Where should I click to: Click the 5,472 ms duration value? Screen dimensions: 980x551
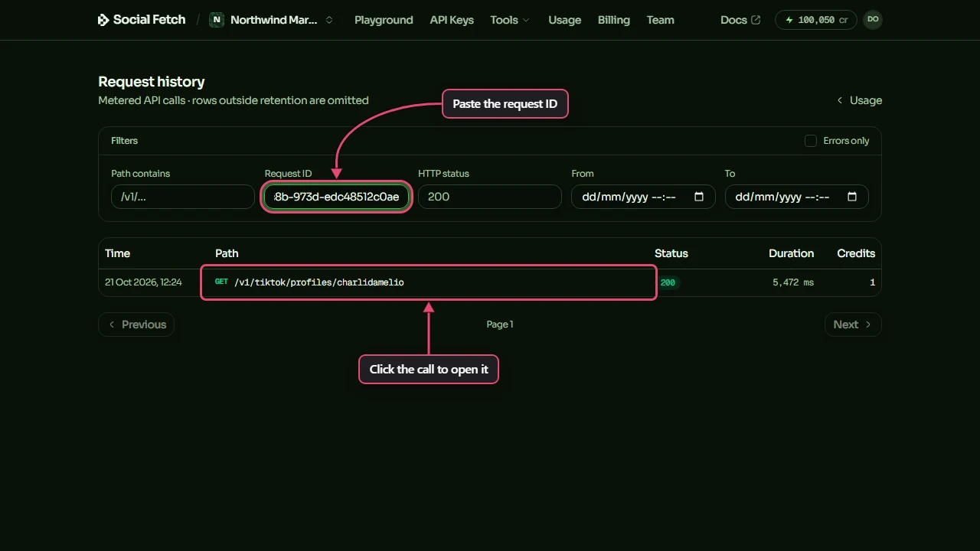(793, 282)
